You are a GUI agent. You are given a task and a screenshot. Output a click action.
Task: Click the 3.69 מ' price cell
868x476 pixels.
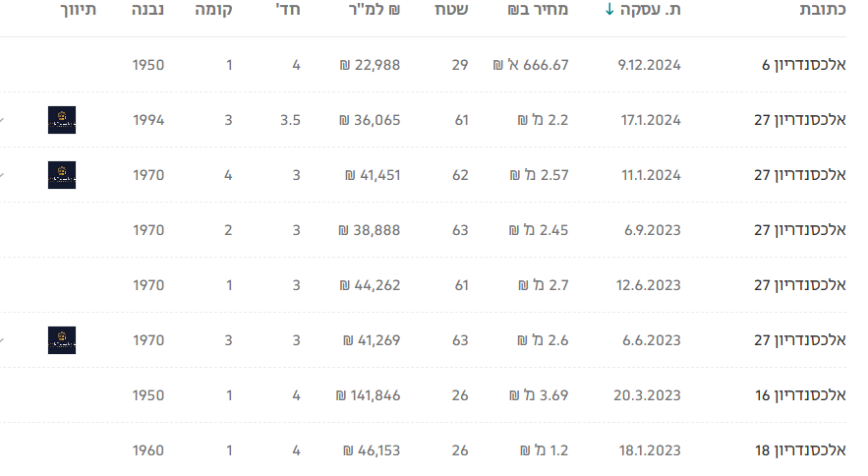pyautogui.click(x=539, y=395)
